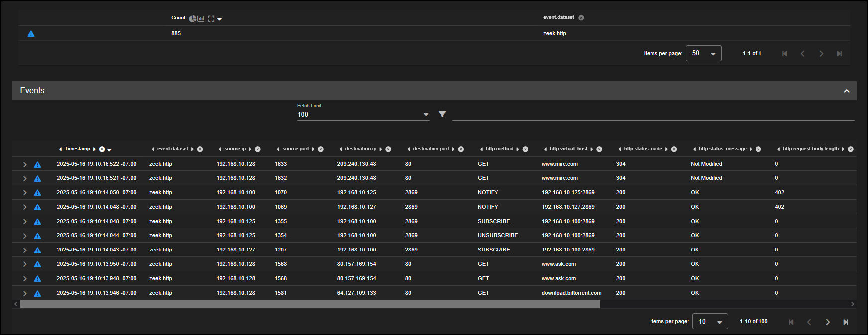Viewport: 868px width, 335px height.
Task: Expand the first event row at 19:10:16.522
Action: [x=25, y=164]
